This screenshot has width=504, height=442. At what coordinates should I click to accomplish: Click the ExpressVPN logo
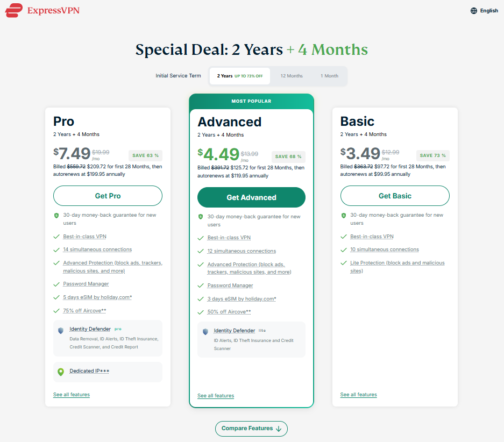42,10
